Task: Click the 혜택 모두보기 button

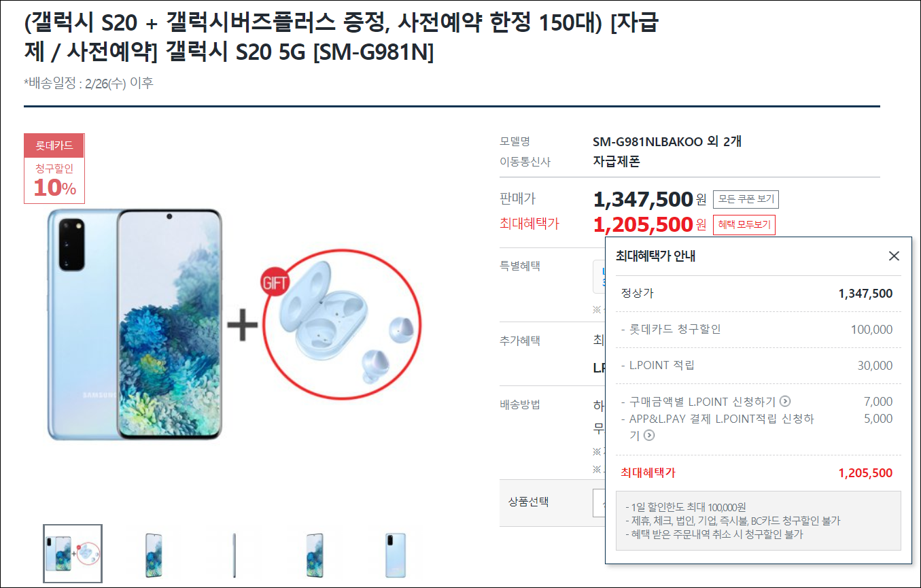Action: click(x=744, y=225)
